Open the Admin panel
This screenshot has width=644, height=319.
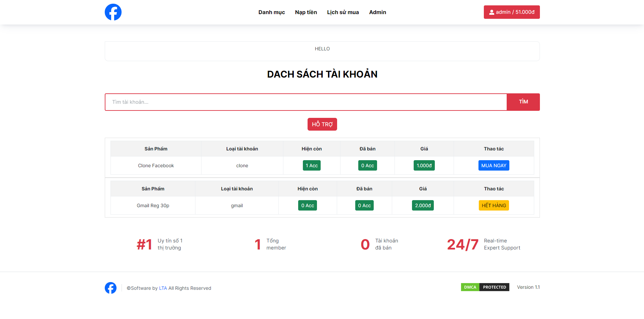tap(377, 12)
